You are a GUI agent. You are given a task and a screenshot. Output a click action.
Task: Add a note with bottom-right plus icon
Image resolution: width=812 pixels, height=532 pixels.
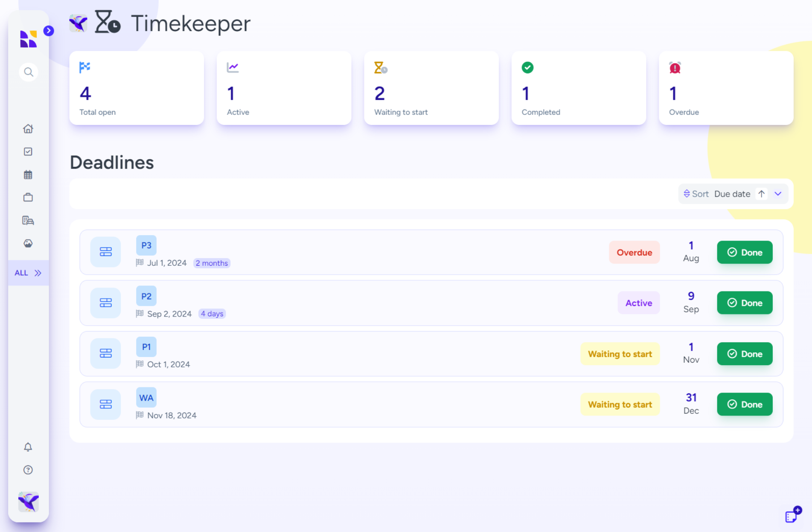click(793, 515)
